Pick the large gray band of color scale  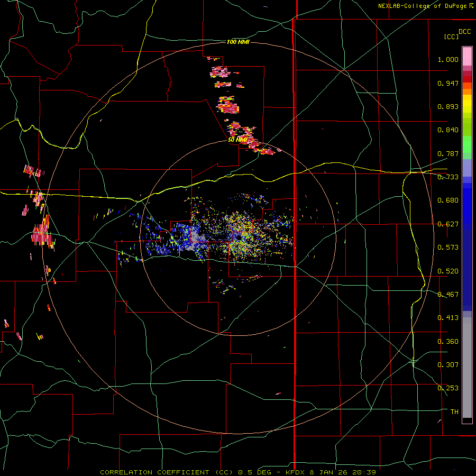(x=467, y=368)
